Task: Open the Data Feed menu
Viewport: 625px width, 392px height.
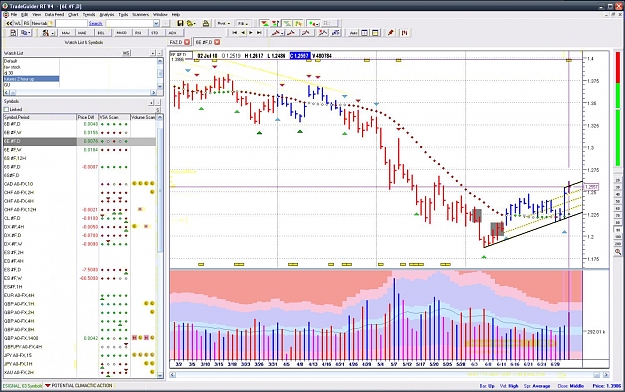Action: click(54, 14)
